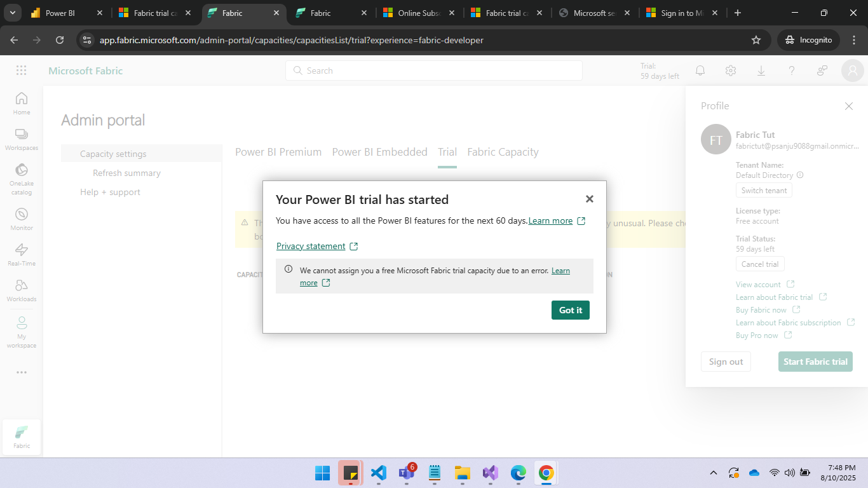
Task: Open Learn about Fabric subscription link
Action: tap(788, 323)
